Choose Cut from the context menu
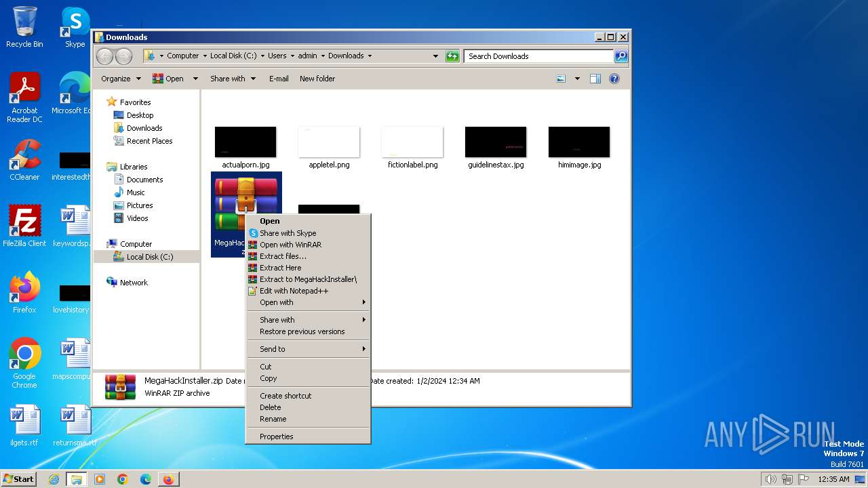The image size is (868, 488). point(308,367)
